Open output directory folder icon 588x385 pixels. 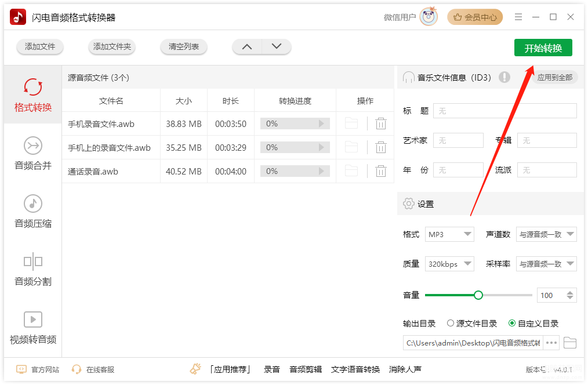tap(569, 343)
